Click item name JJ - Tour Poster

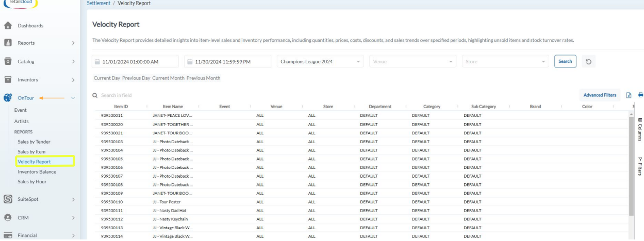coord(167,202)
